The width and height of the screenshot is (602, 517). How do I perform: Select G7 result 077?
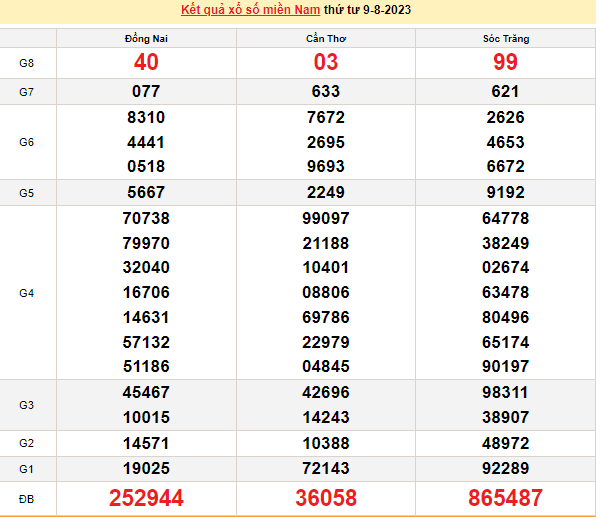(x=146, y=92)
